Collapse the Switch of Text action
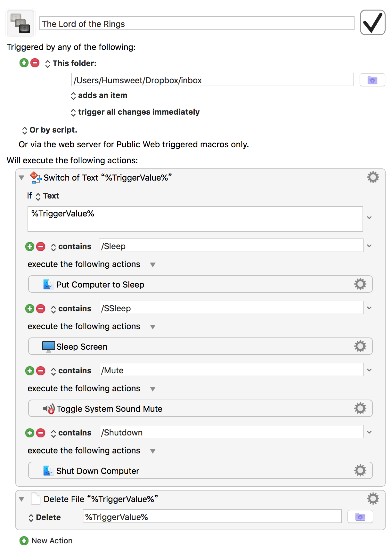The width and height of the screenshot is (392, 552). tap(21, 178)
